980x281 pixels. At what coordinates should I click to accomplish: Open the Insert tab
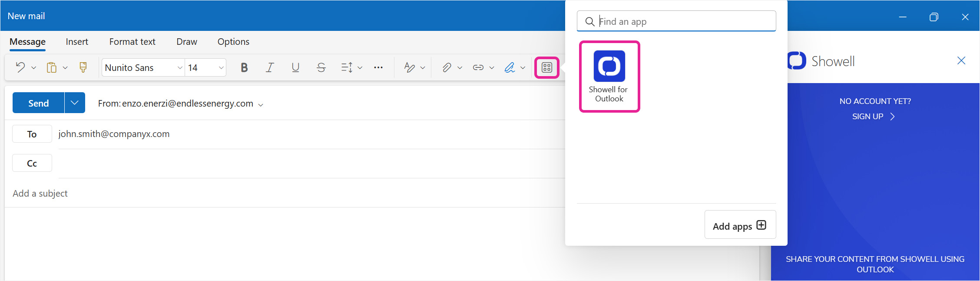[x=77, y=42]
